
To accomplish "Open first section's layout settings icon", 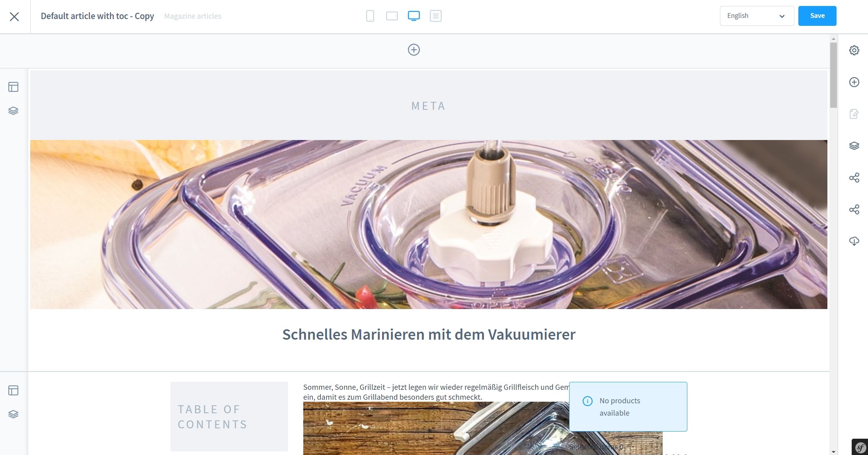I will (x=13, y=87).
